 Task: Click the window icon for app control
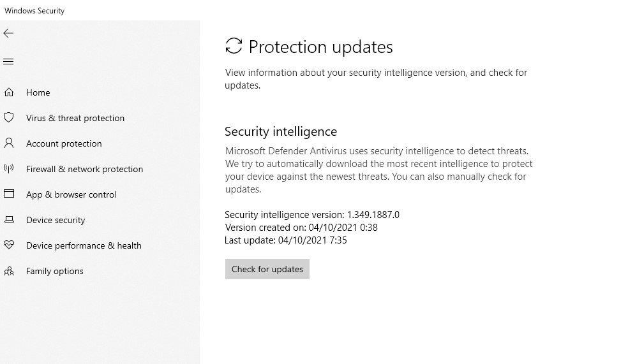[9, 194]
